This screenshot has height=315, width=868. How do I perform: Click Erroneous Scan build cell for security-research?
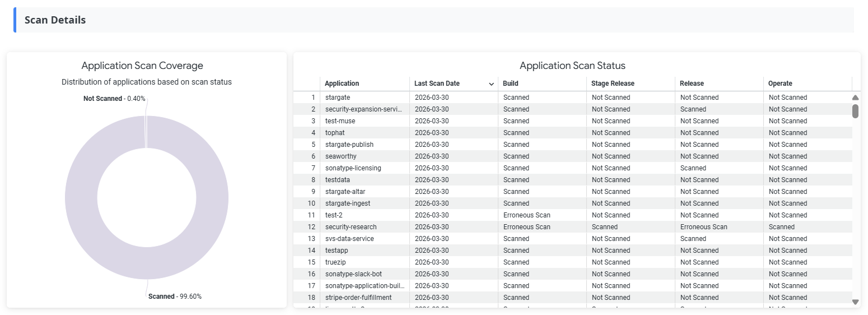click(x=542, y=227)
